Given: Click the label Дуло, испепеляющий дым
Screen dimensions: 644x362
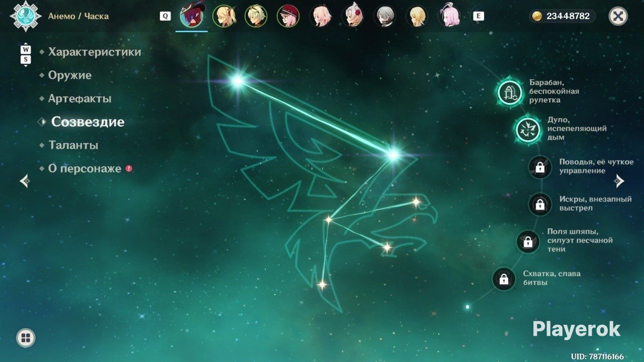Looking at the screenshot, I should 577,129.
